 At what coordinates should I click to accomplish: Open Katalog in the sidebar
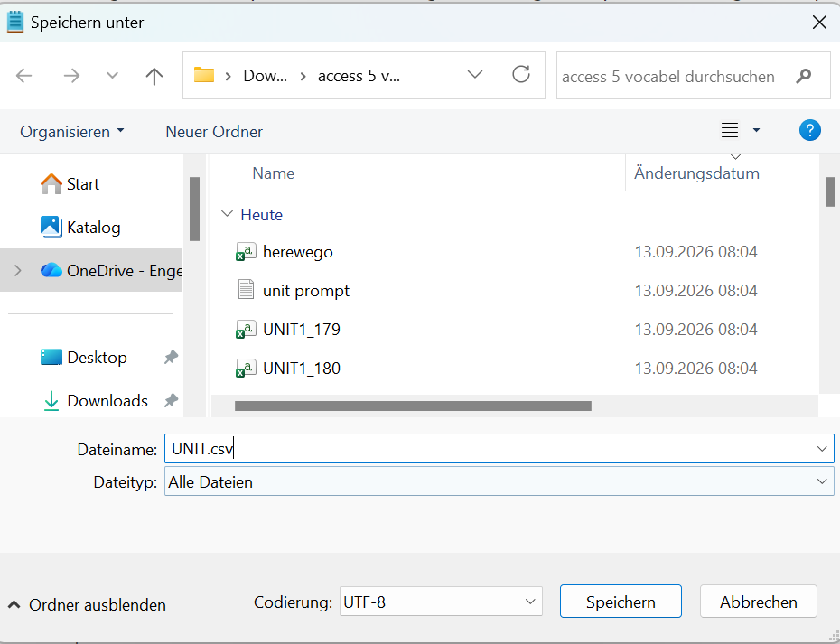click(80, 228)
